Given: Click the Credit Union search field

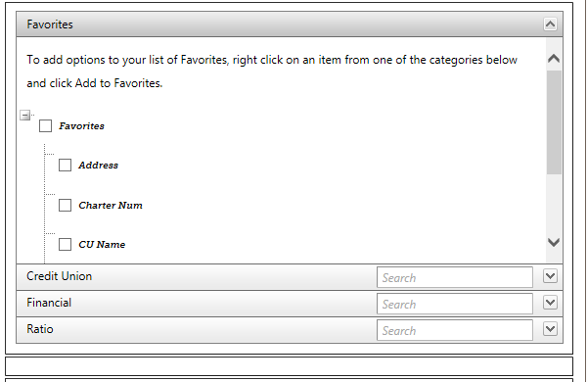Looking at the screenshot, I should (x=455, y=277).
